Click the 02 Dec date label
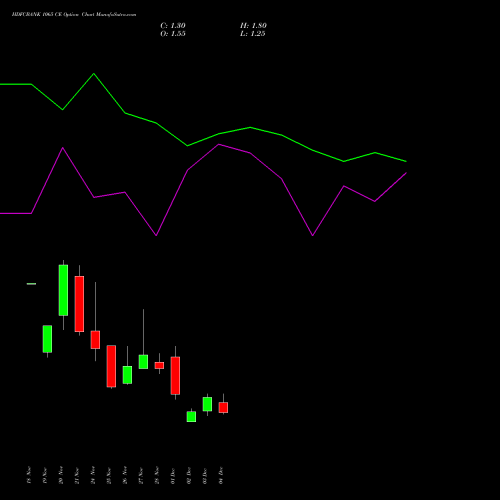The image size is (500, 500). coord(189,475)
